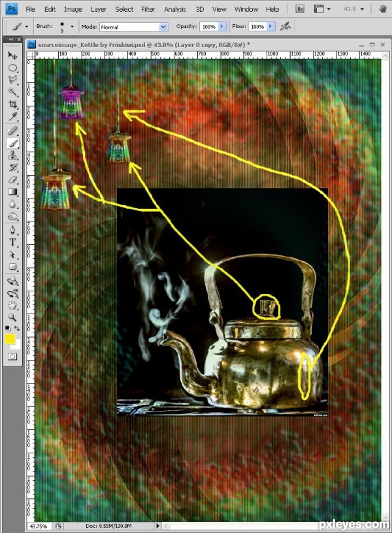Click the status bar preview icon beside zoom

[59, 526]
